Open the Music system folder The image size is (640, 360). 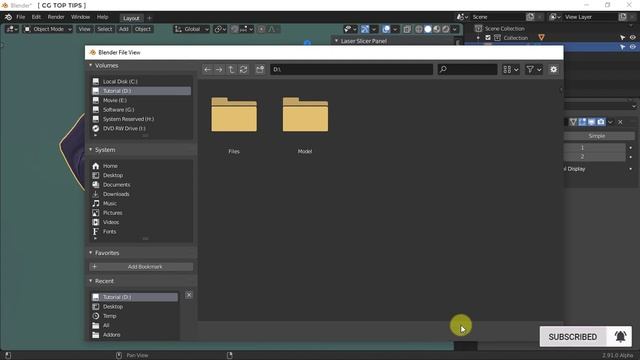tap(141, 204)
